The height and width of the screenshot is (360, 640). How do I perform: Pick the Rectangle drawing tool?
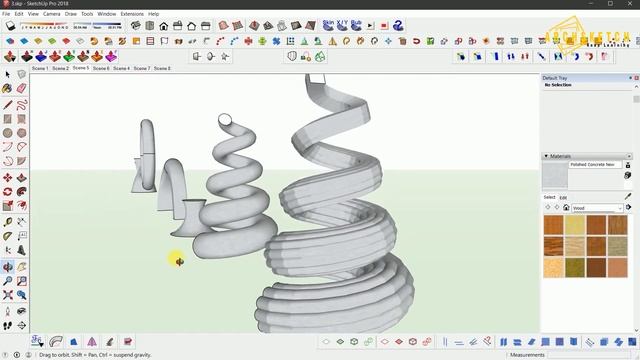pyautogui.click(x=7, y=119)
